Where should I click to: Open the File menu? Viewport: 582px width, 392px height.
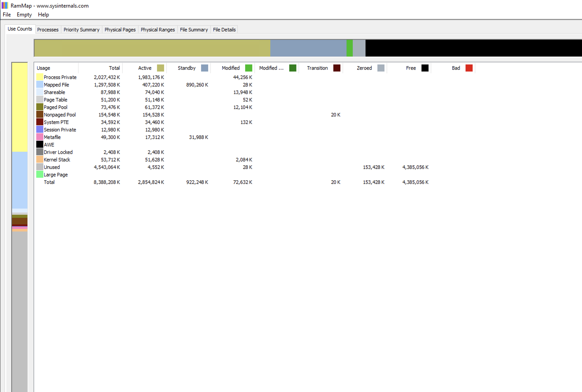tap(7, 15)
